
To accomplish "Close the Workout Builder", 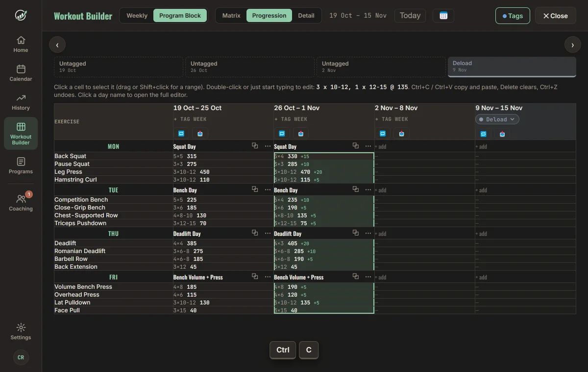I will (555, 16).
